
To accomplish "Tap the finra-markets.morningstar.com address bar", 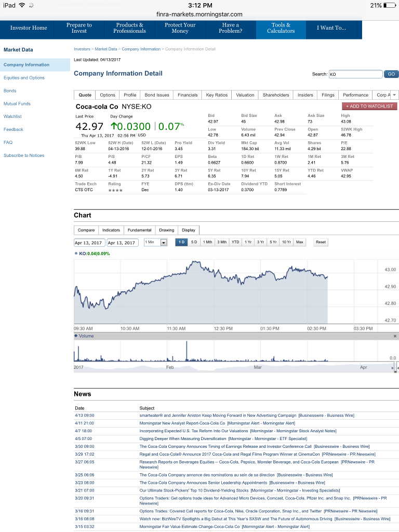I will pyautogui.click(x=199, y=14).
